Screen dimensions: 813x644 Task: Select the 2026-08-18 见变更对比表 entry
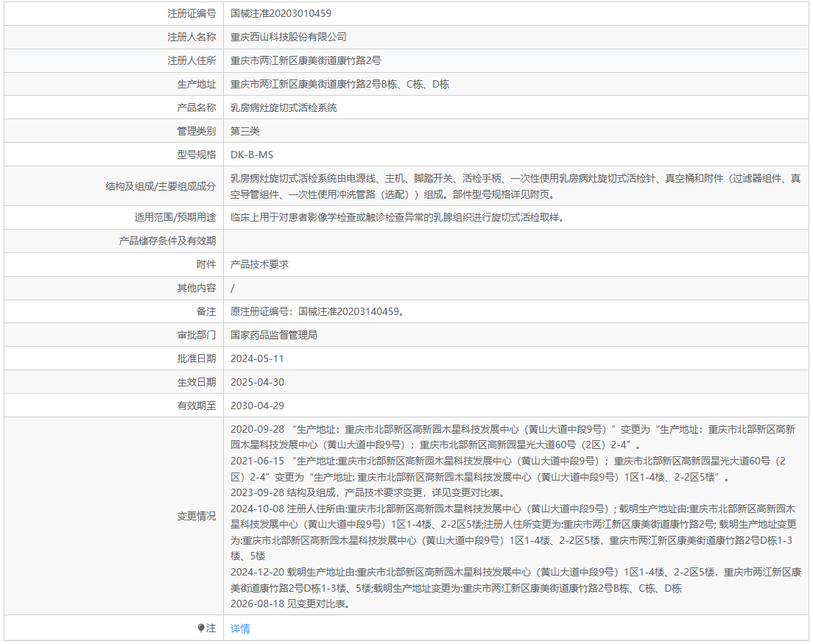pos(292,604)
